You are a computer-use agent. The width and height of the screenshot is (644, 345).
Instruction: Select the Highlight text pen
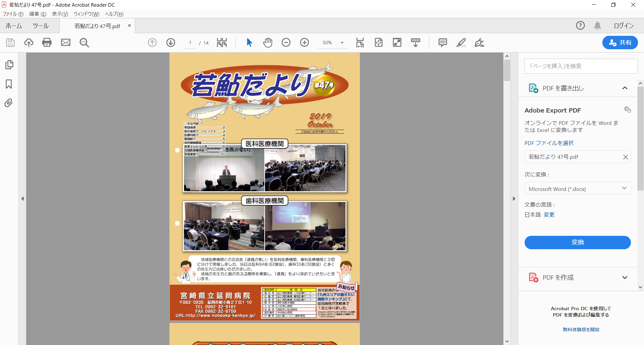pyautogui.click(x=461, y=43)
